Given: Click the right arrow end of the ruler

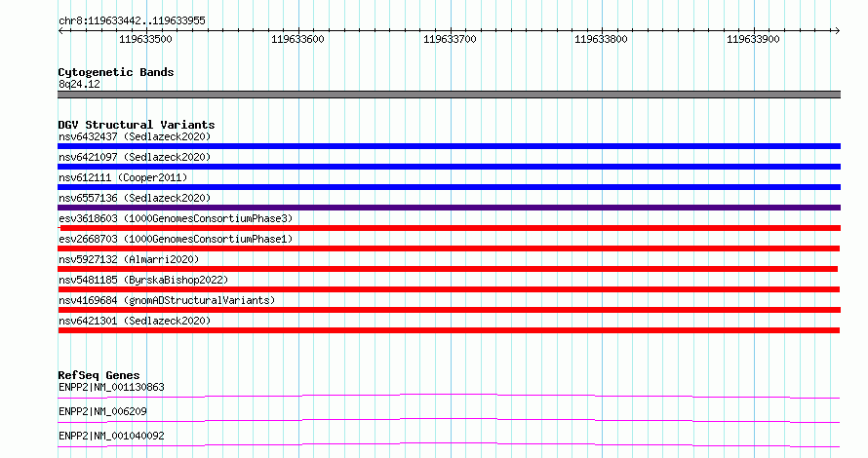Looking at the screenshot, I should (837, 31).
